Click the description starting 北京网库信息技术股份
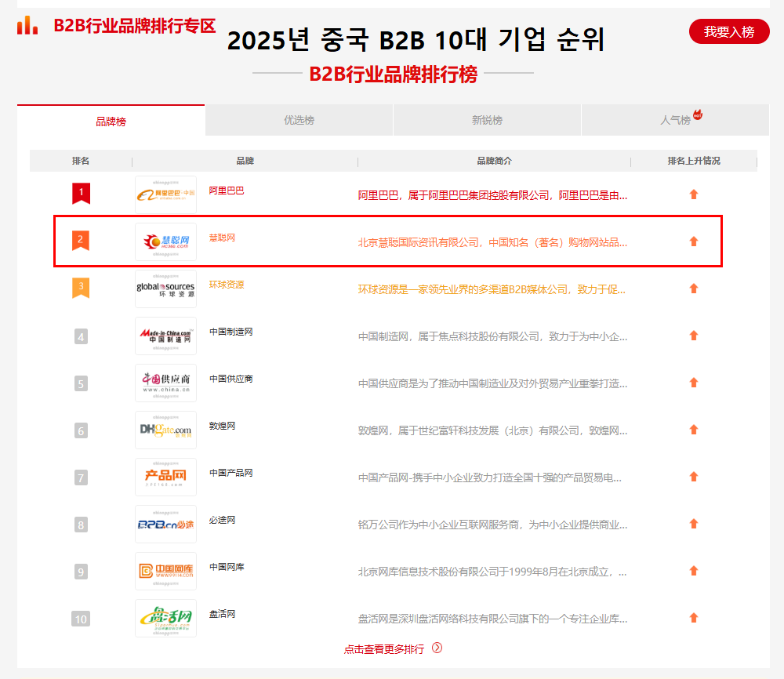The height and width of the screenshot is (679, 784). pos(492,572)
